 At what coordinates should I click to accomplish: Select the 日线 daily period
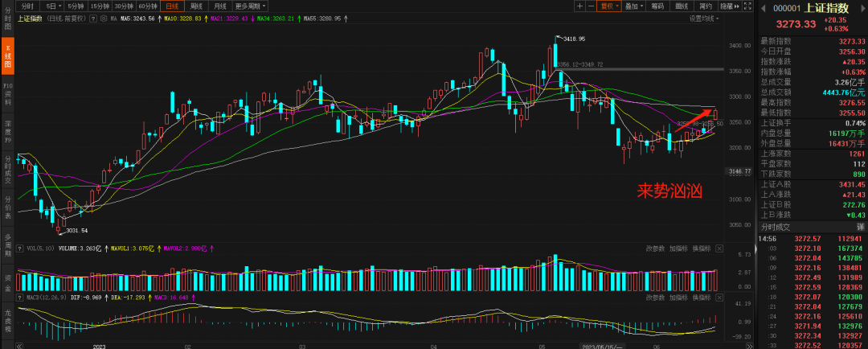click(173, 6)
